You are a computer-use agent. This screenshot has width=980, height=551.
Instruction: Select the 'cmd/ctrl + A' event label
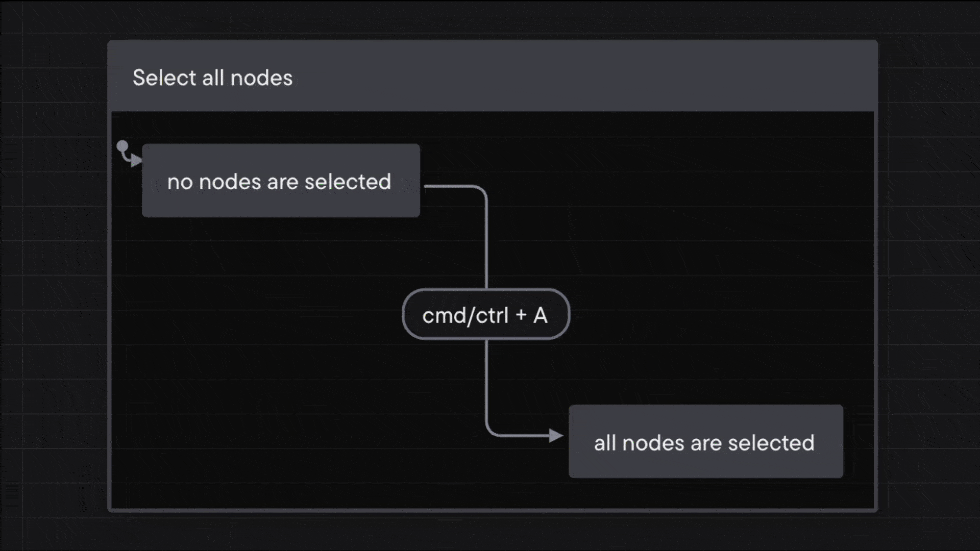(485, 315)
